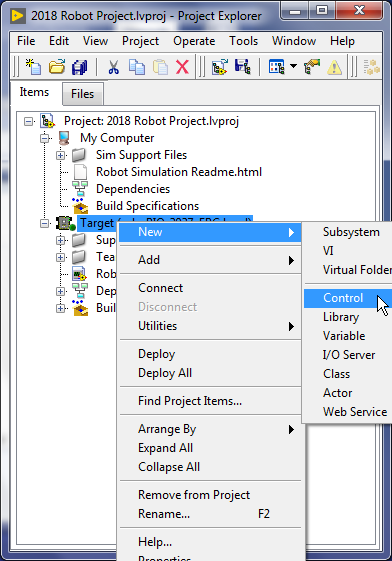Open the Arrange By submenu
The width and height of the screenshot is (392, 561).
click(x=210, y=429)
